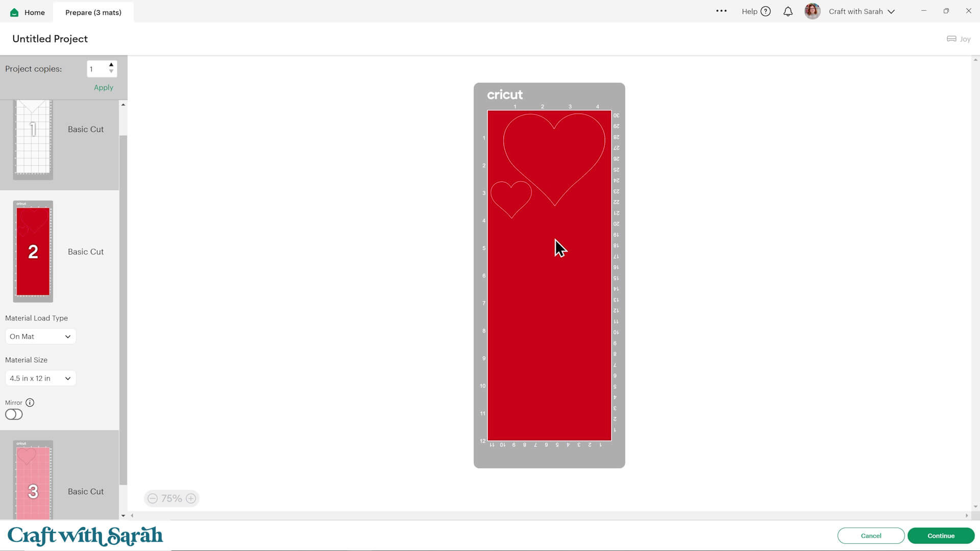Click the Joy machine icon
This screenshot has height=551, width=980.
point(951,39)
